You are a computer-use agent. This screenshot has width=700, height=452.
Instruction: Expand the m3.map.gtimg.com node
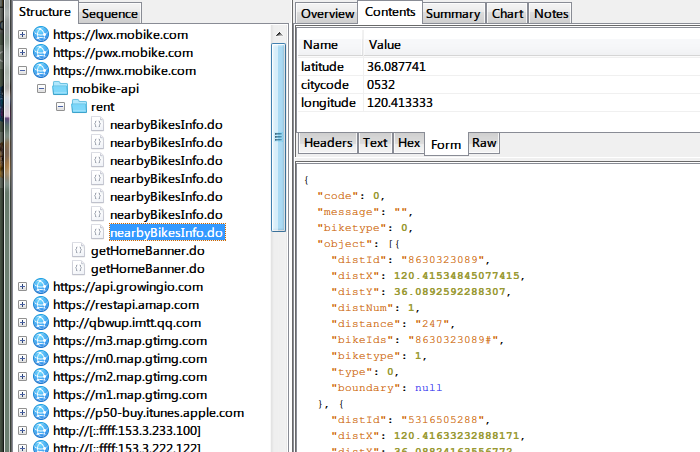point(22,341)
